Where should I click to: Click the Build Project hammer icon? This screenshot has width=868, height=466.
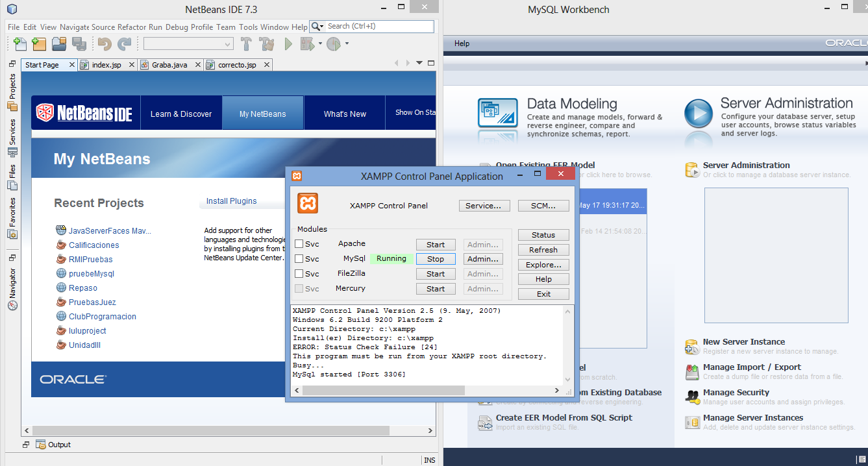pyautogui.click(x=247, y=44)
